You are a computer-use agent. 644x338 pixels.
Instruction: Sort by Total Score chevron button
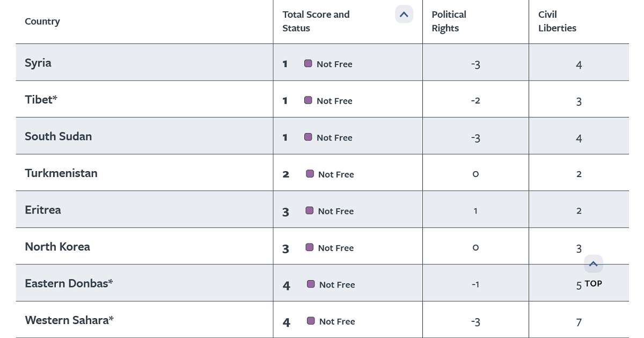click(x=404, y=14)
